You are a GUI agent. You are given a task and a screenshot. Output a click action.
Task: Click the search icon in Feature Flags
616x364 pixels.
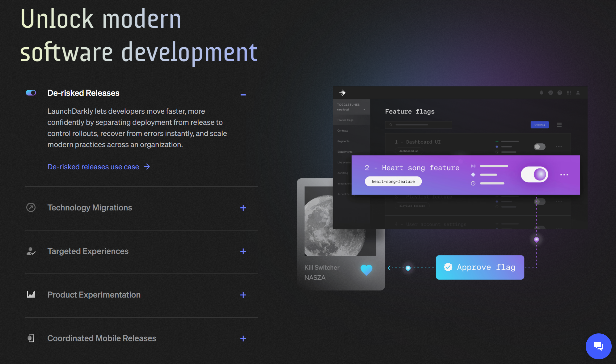pos(390,124)
